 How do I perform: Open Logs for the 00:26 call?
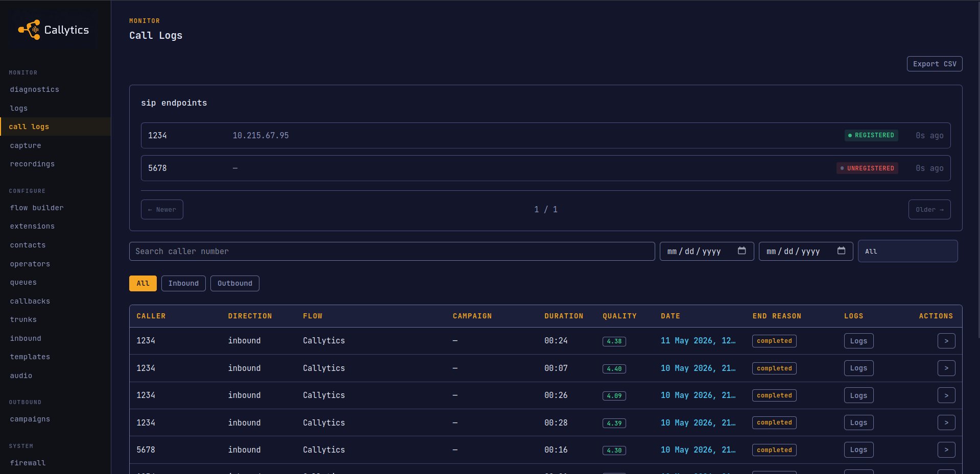(x=858, y=395)
